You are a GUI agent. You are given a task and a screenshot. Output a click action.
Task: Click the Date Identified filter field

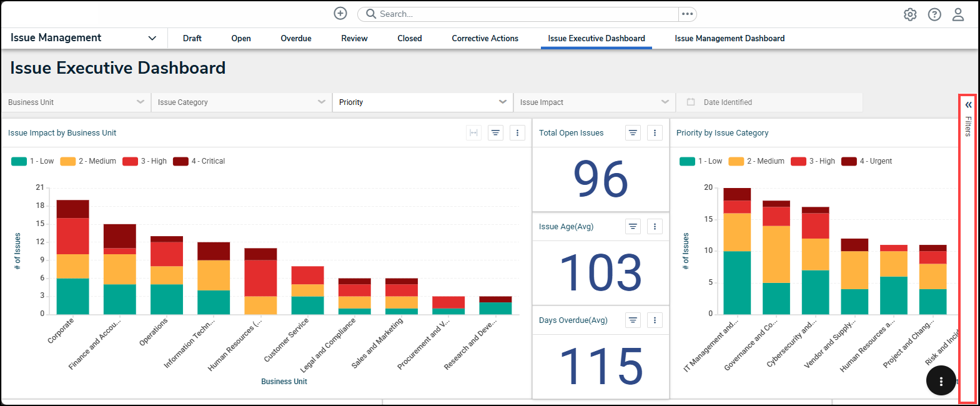pyautogui.click(x=728, y=102)
